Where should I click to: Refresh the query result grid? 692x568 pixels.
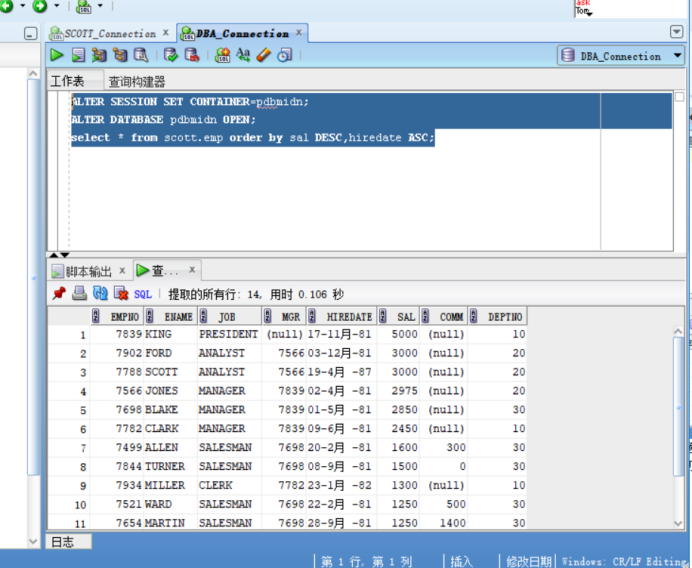coord(100,293)
